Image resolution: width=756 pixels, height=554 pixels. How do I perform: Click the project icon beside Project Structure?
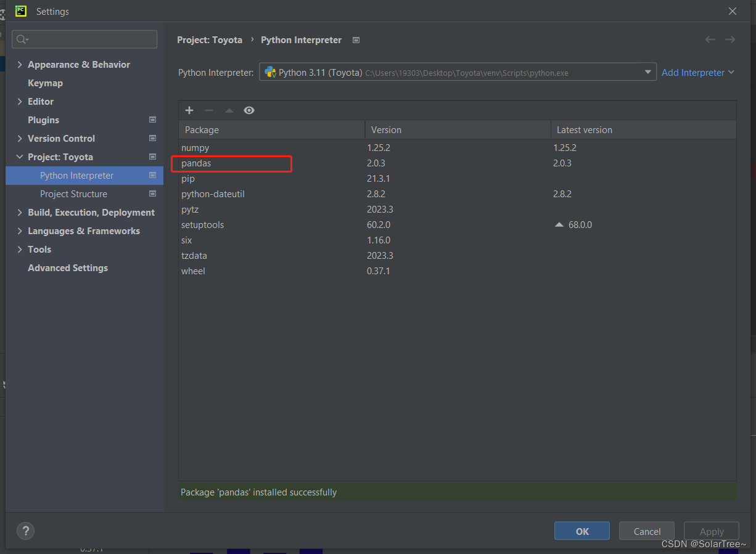(x=152, y=193)
